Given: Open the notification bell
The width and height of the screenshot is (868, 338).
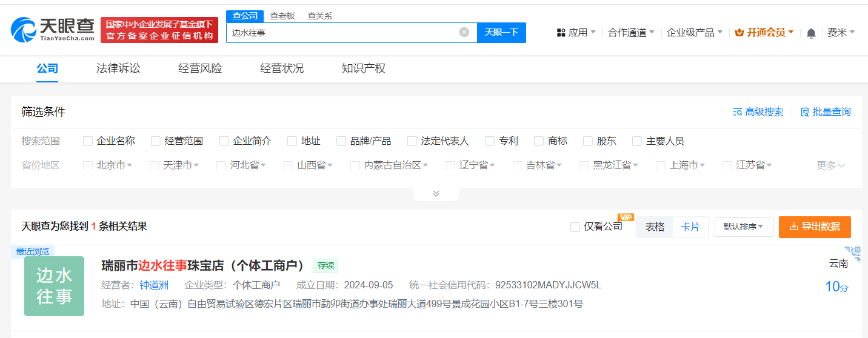Looking at the screenshot, I should [811, 33].
